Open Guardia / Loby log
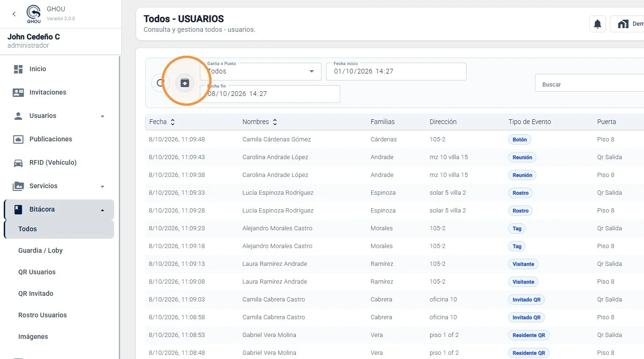 click(40, 251)
